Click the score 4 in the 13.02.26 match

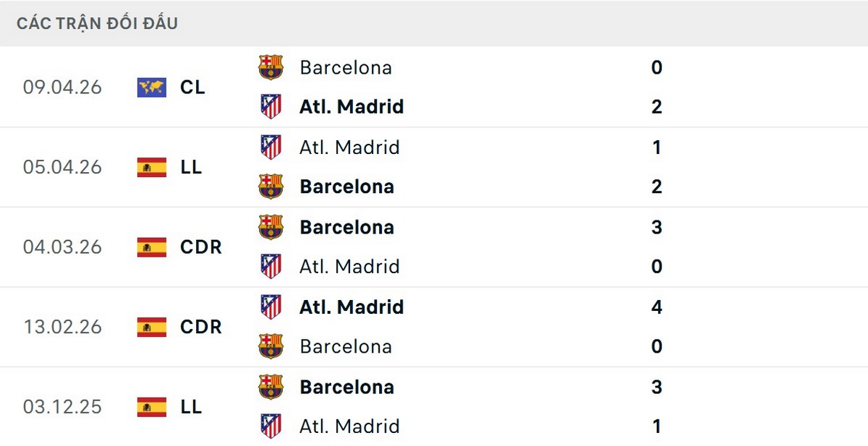tap(656, 307)
